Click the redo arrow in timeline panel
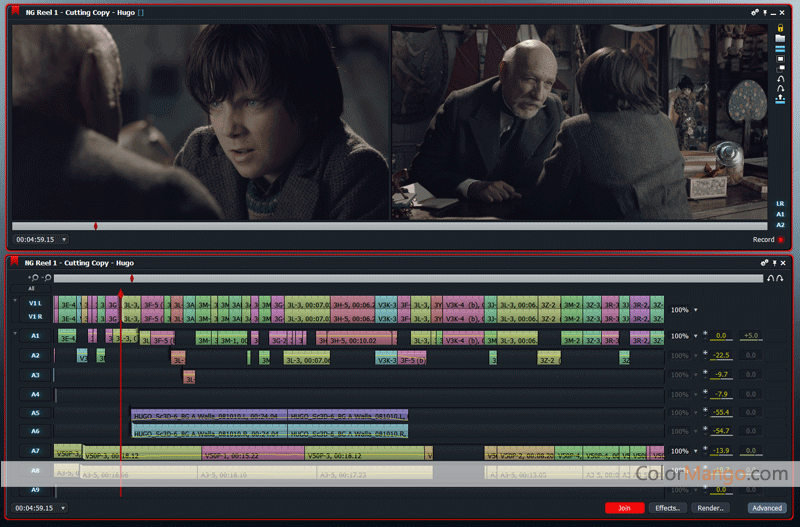The image size is (800, 527). pos(780,278)
